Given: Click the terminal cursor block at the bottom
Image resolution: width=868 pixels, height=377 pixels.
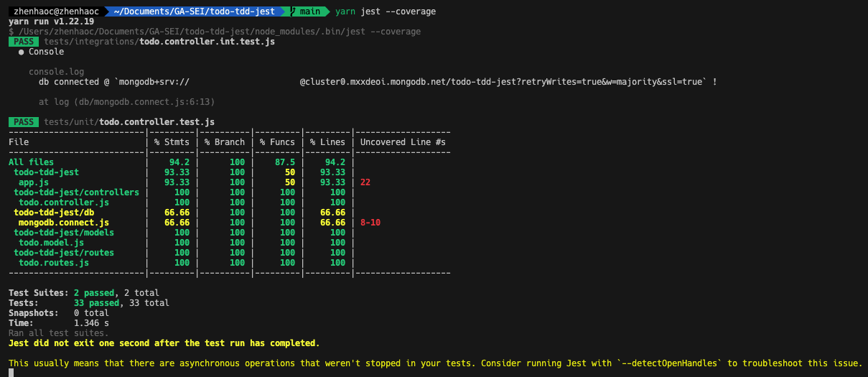Looking at the screenshot, I should pos(11,373).
